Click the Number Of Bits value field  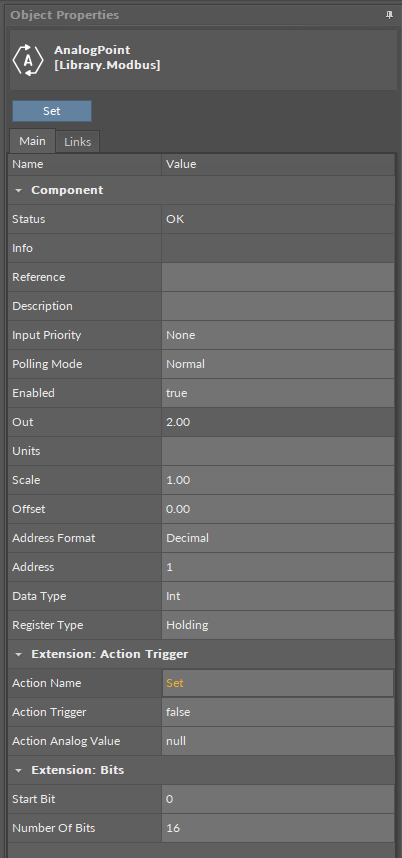pyautogui.click(x=278, y=828)
